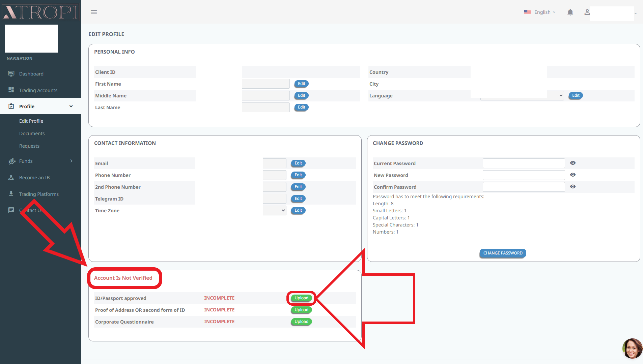Open the English language dropdown

click(x=544, y=12)
